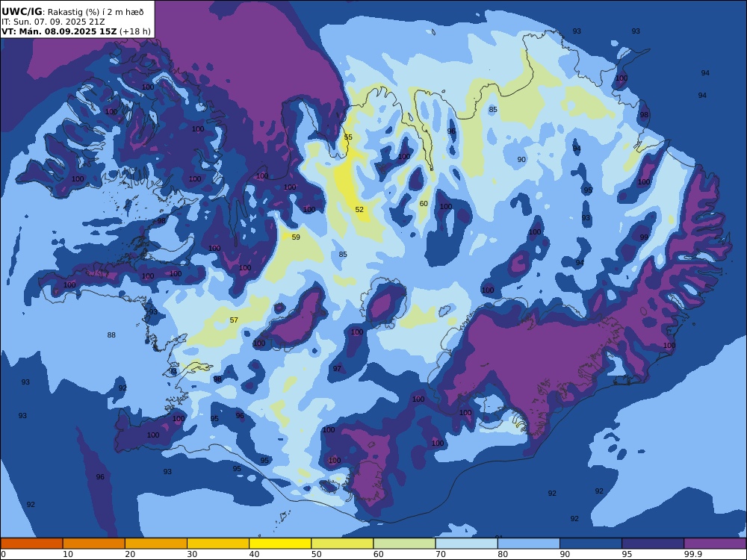747x560 pixels.
Task: Click the 'IT: Sun. 07. 09. 2025 21Z' line
Action: [53, 22]
